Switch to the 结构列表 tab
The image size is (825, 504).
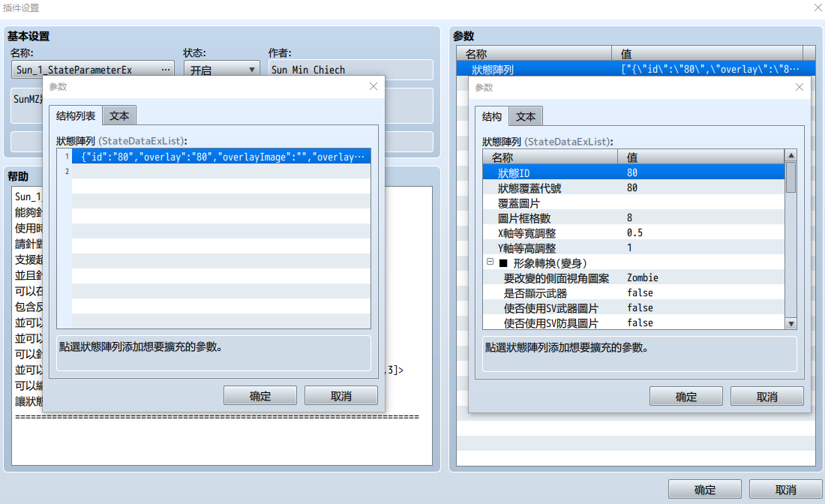76,115
